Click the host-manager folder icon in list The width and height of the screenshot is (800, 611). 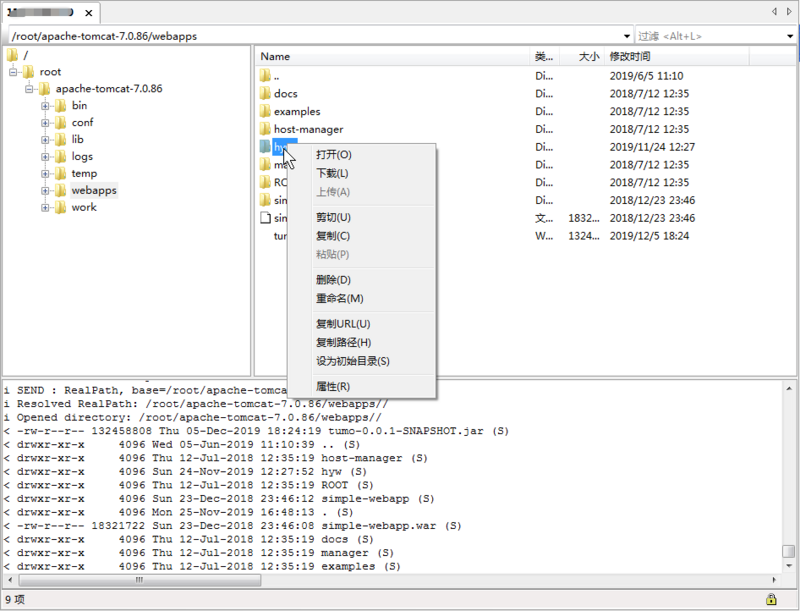click(265, 129)
